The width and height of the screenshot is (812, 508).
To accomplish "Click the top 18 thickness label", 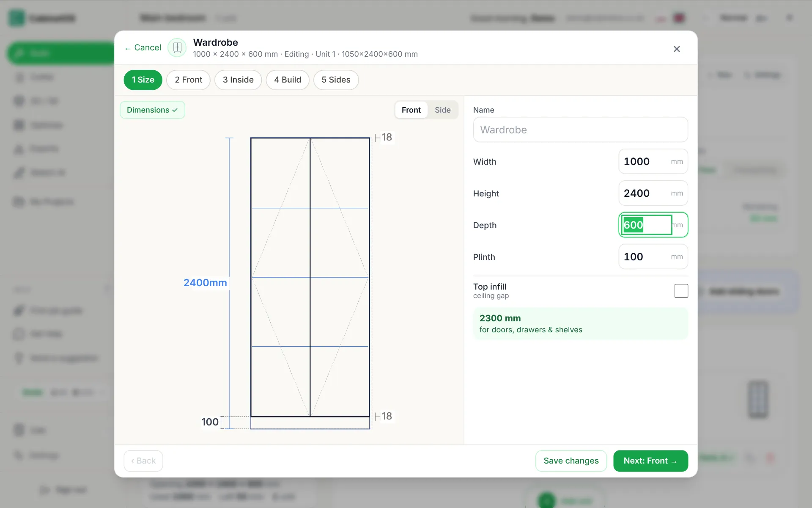I will click(x=387, y=137).
